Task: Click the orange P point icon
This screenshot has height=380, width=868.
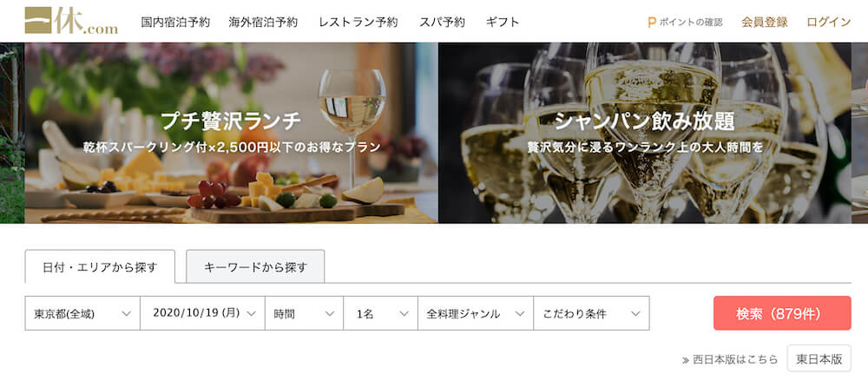Action: pyautogui.click(x=652, y=23)
